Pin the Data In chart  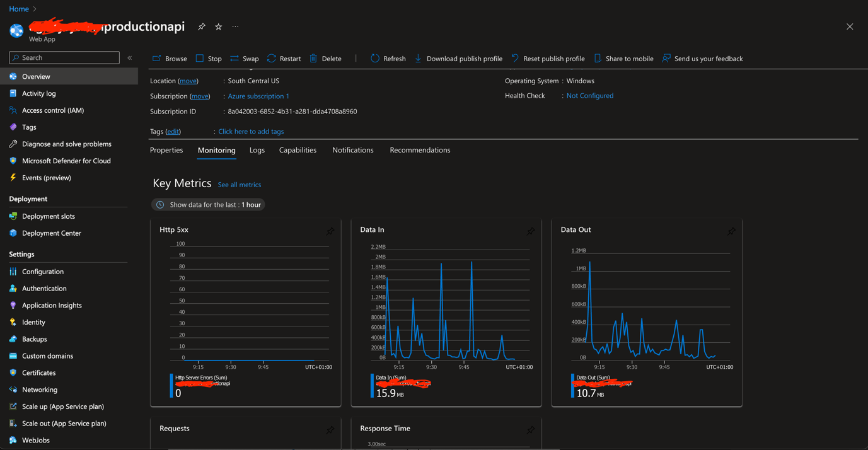pyautogui.click(x=531, y=231)
